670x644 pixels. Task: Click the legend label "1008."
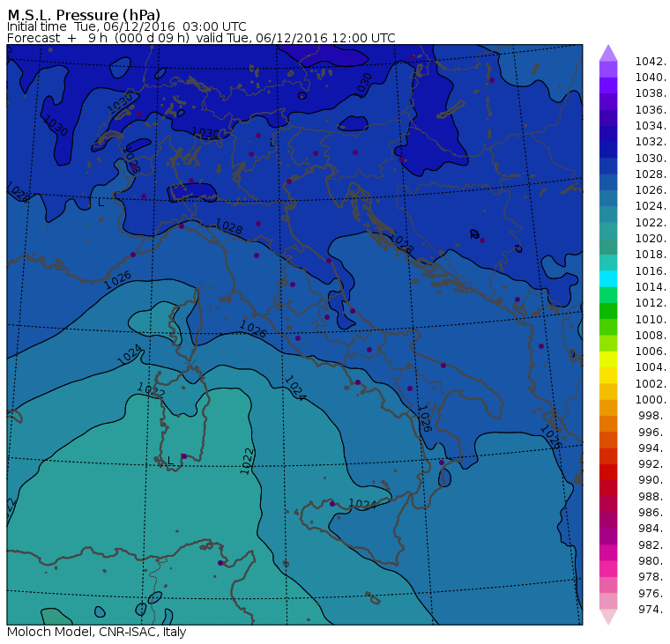coord(651,336)
